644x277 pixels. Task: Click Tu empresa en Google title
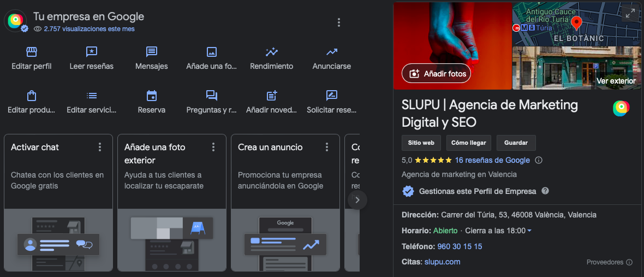coord(89,16)
